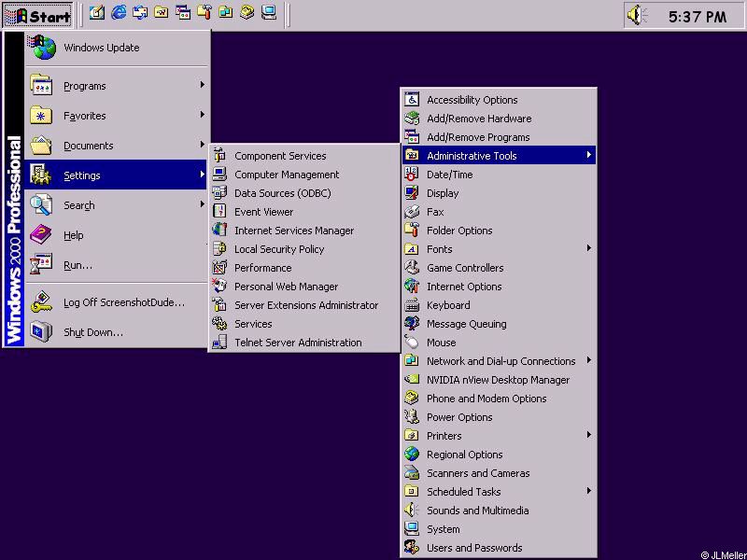Choose Shut Down

click(x=118, y=332)
